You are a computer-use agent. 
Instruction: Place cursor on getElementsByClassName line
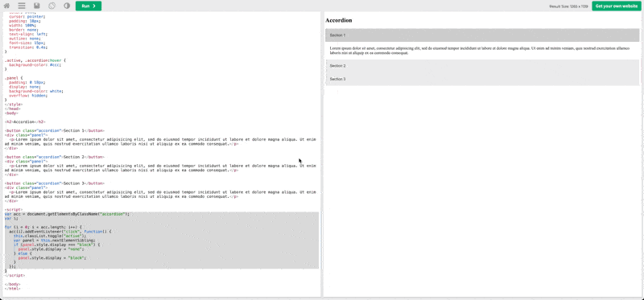pyautogui.click(x=67, y=214)
